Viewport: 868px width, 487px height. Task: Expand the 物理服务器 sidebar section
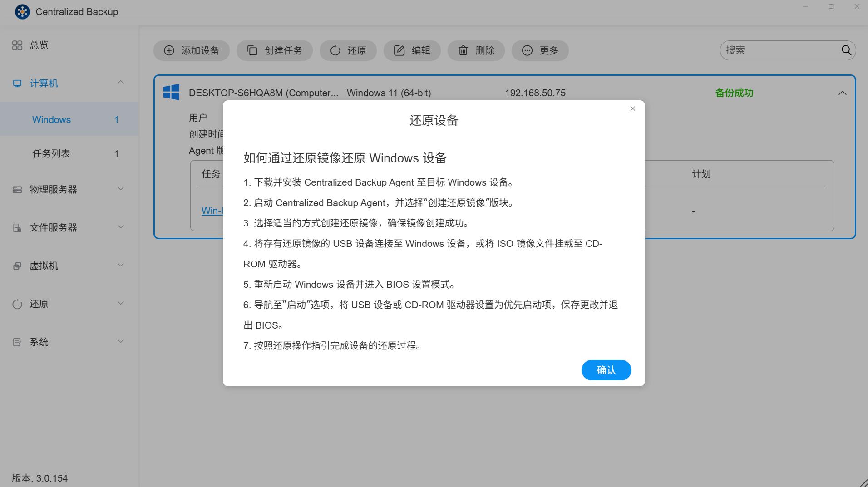tap(121, 189)
